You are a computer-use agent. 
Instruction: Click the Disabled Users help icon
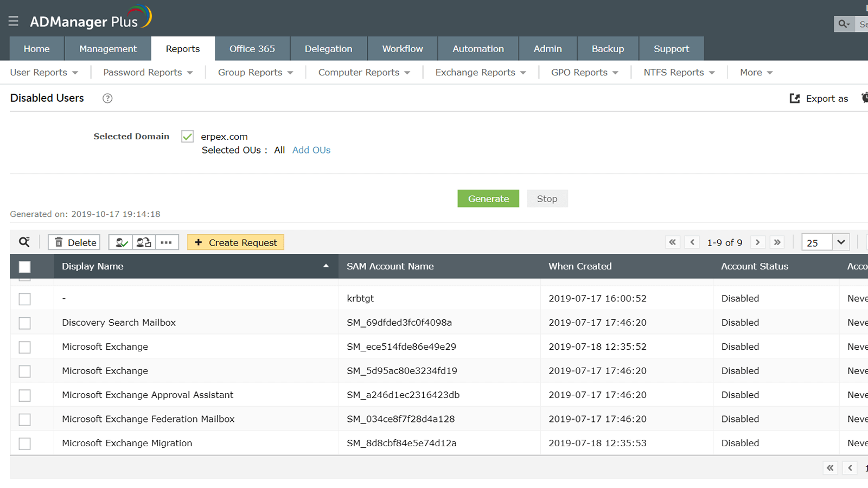(x=107, y=98)
